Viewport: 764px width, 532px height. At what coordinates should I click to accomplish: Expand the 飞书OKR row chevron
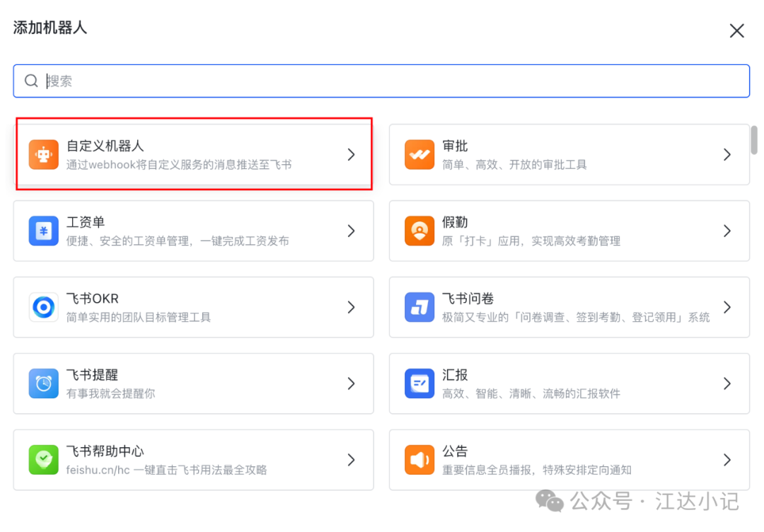(352, 308)
